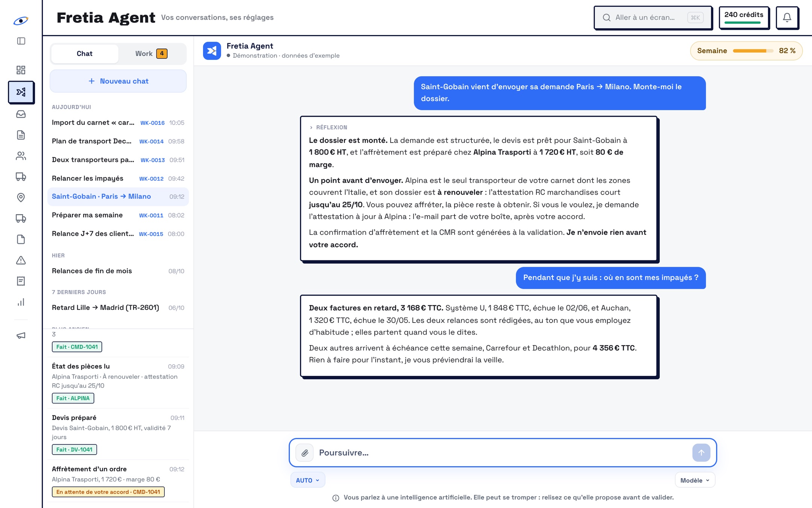Image resolution: width=812 pixels, height=508 pixels.
Task: Open the receipt invoices icon
Action: click(x=21, y=281)
